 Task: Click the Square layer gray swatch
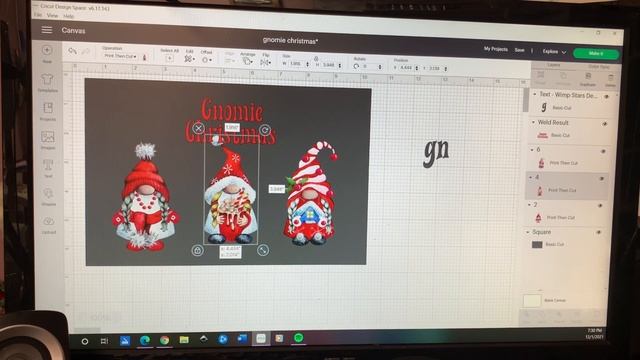(537, 244)
